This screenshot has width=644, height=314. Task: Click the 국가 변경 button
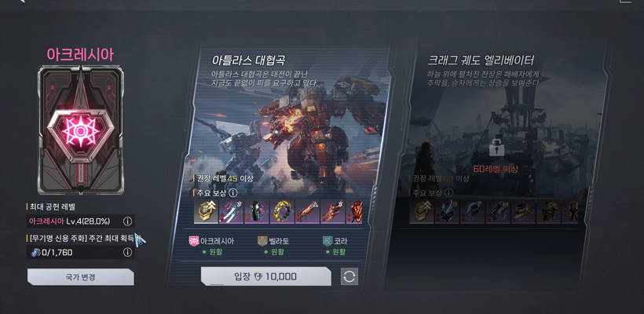(80, 277)
